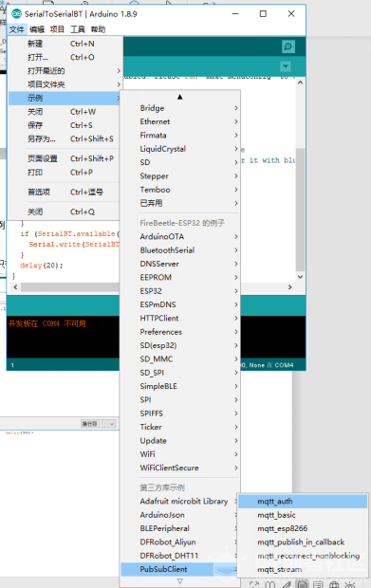Screen dimensions: 371x588
Task: Open ESP32 examples entry
Action: (x=180, y=291)
